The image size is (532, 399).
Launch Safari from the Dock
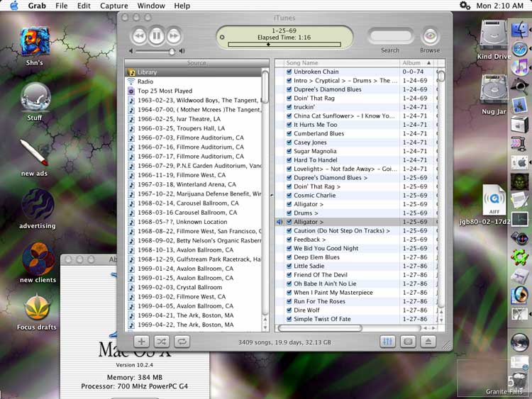pos(520,49)
